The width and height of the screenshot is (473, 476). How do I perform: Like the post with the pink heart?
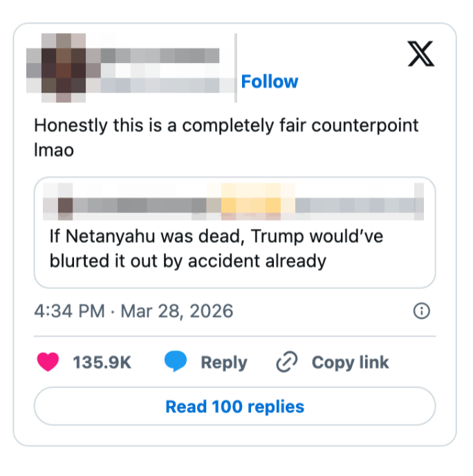(x=48, y=363)
